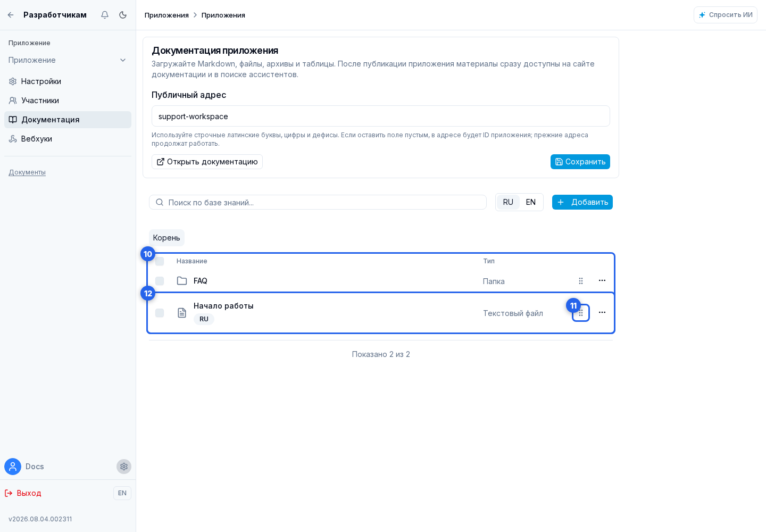Check the select-all checkbox in table header
Image resolution: width=766 pixels, height=532 pixels.
[x=160, y=261]
